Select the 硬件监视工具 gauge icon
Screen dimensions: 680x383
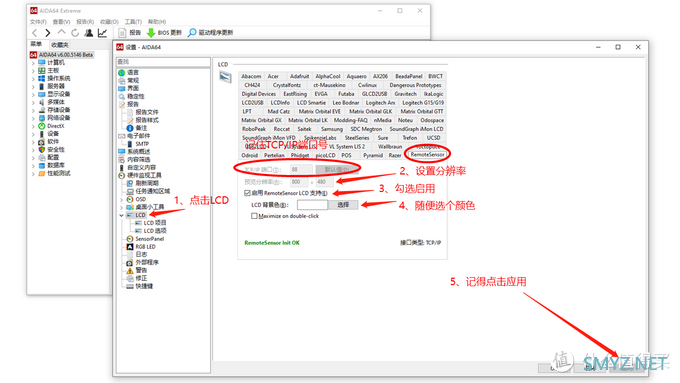click(x=122, y=175)
